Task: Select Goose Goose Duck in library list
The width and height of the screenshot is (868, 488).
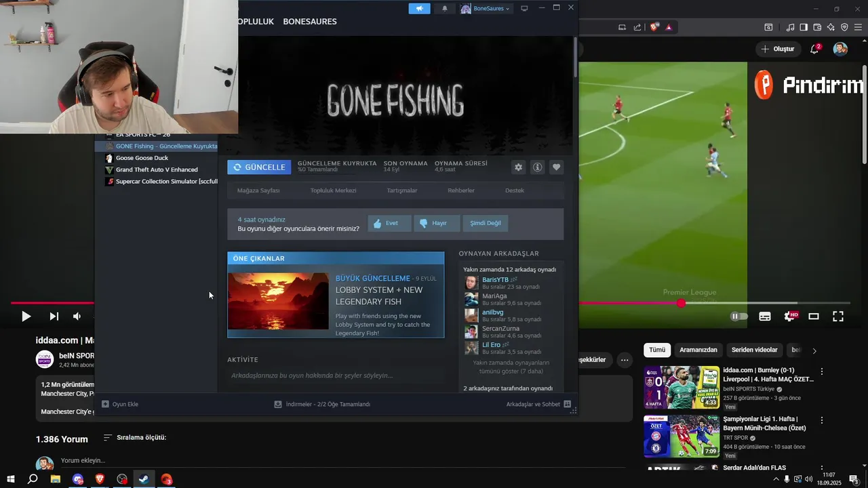Action: pos(142,158)
